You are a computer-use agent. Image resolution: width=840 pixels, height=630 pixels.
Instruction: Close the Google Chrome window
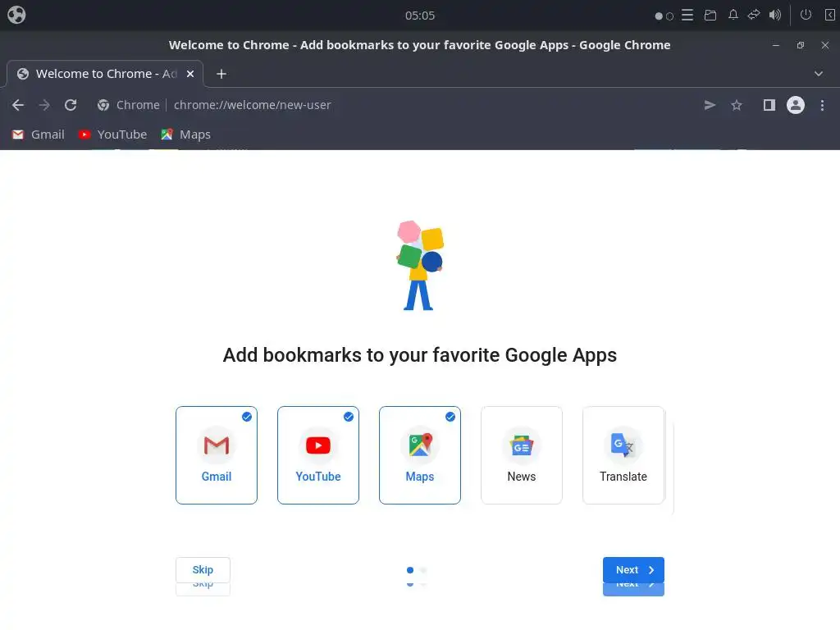[x=825, y=46]
